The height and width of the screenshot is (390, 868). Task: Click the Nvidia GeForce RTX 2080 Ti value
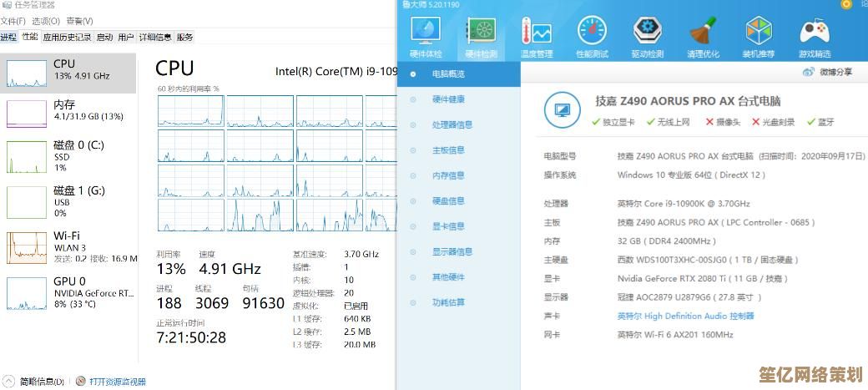(x=702, y=279)
